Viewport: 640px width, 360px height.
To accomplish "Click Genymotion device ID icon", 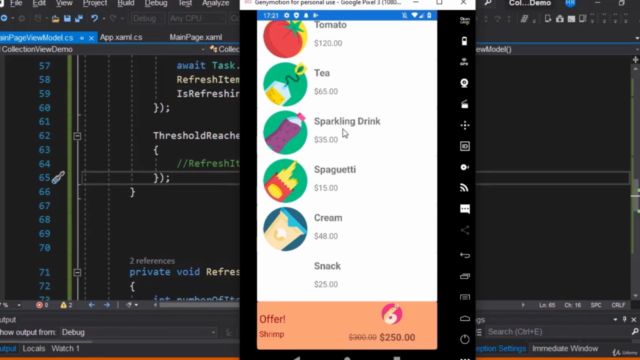I will click(x=464, y=146).
